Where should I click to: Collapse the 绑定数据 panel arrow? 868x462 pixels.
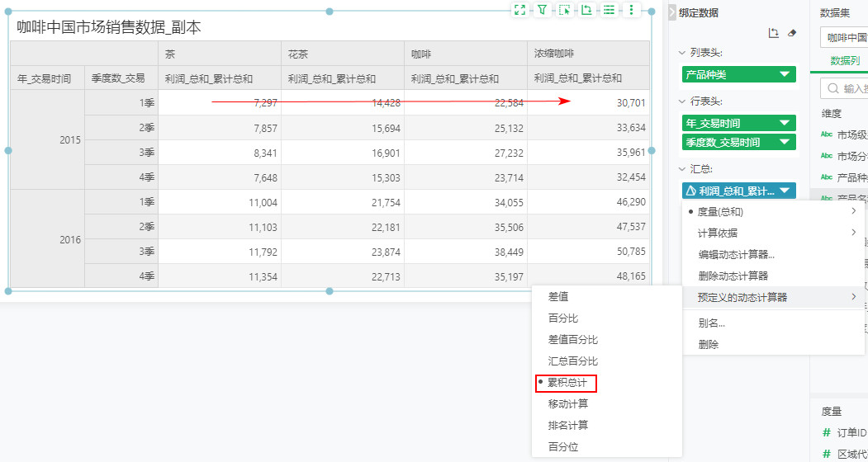coord(671,12)
